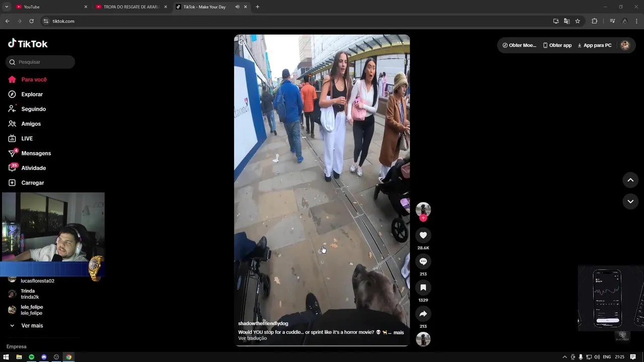Click the tiktok.com address bar

(x=297, y=21)
